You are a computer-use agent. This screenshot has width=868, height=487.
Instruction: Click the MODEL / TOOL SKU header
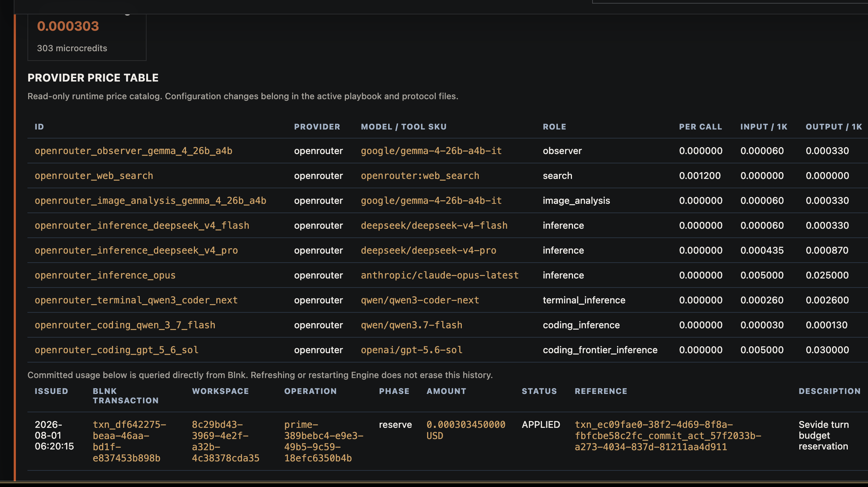pos(404,127)
